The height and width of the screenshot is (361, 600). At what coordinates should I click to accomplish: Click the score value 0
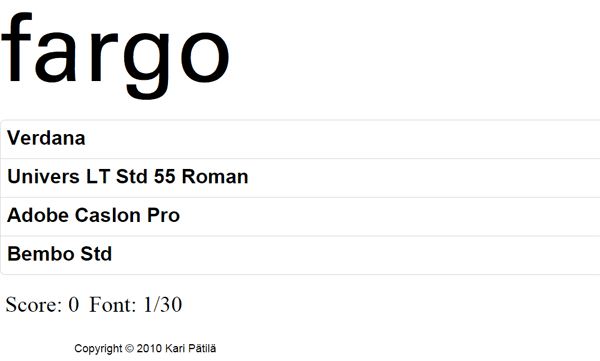pyautogui.click(x=73, y=305)
